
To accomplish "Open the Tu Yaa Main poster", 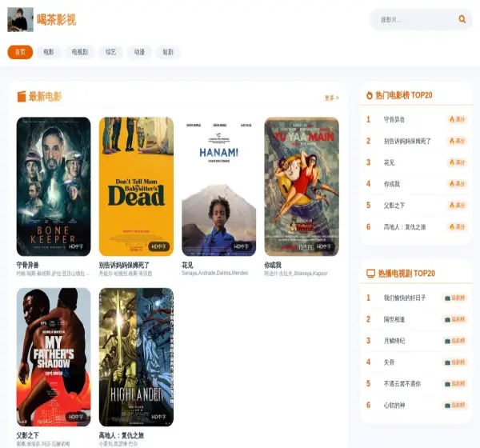I will click(302, 186).
